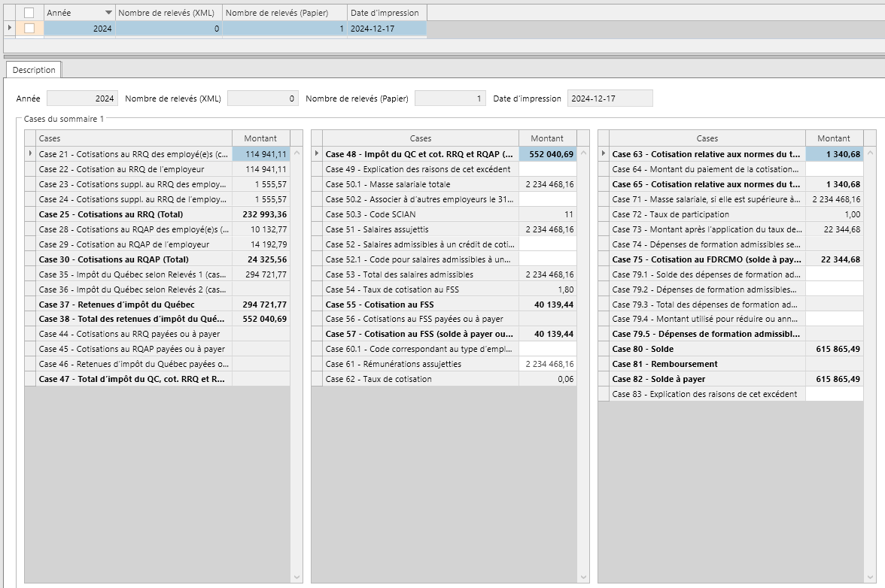
Task: Sort by the Nombre de relevés (XML) column header
Action: 169,13
